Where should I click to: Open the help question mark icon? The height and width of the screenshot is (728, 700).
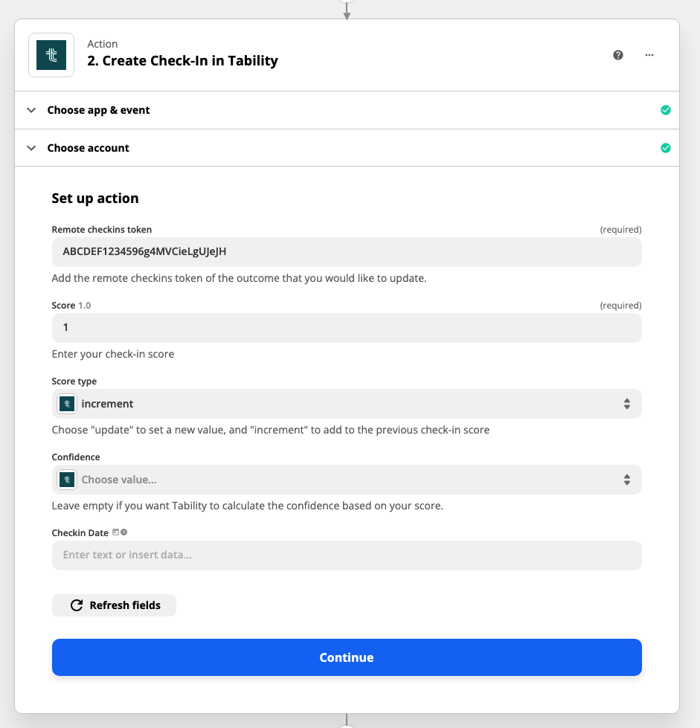click(618, 55)
